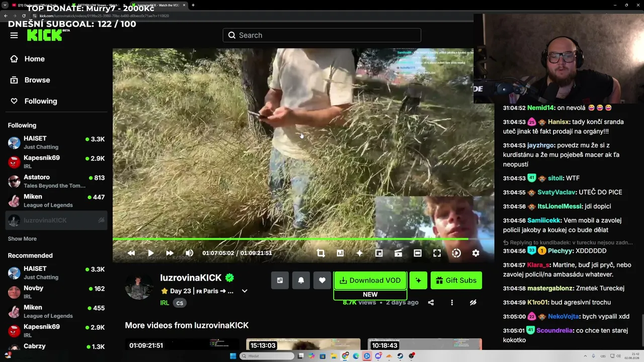Open Novby channel in Recommended list
Image resolution: width=644 pixels, height=362 pixels.
tap(56, 292)
